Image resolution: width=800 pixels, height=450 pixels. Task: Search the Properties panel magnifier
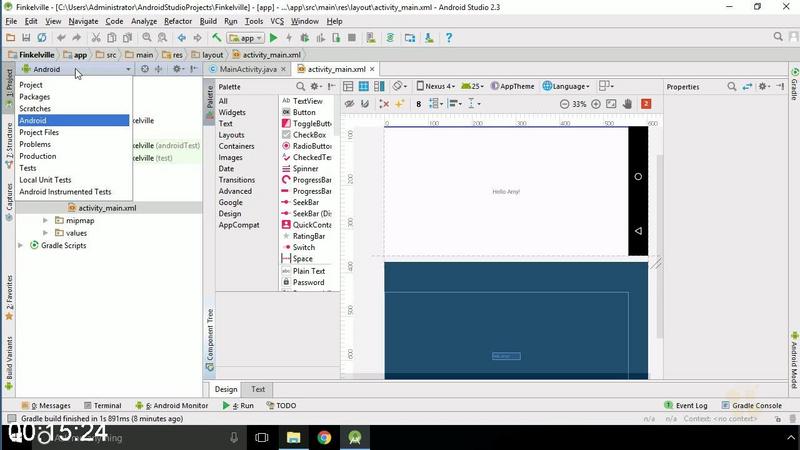pos(732,87)
